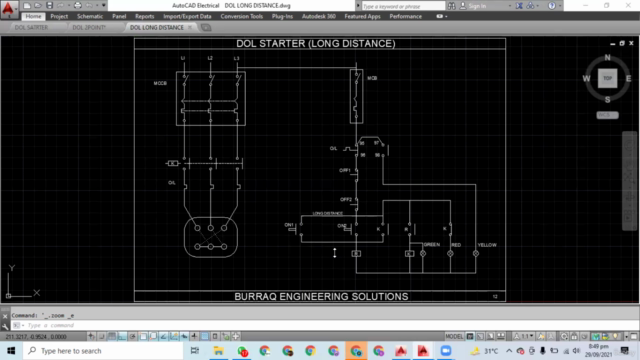Image resolution: width=640 pixels, height=360 pixels.
Task: Open the Windows Start menu
Action: [11, 351]
